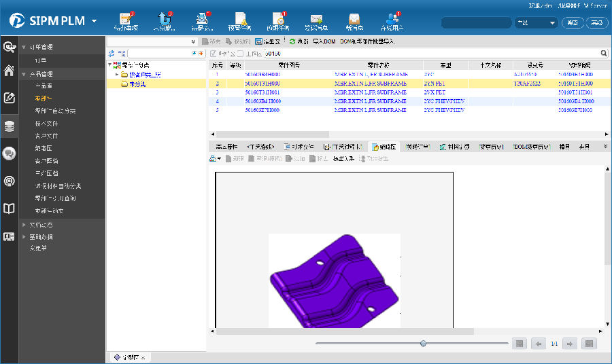Click the refresh icon above the classification tree
Screen dimensions: 612x364
click(x=112, y=53)
